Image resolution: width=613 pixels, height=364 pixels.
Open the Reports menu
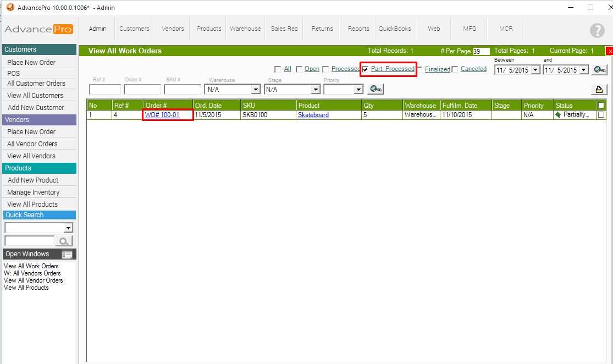[x=358, y=29]
